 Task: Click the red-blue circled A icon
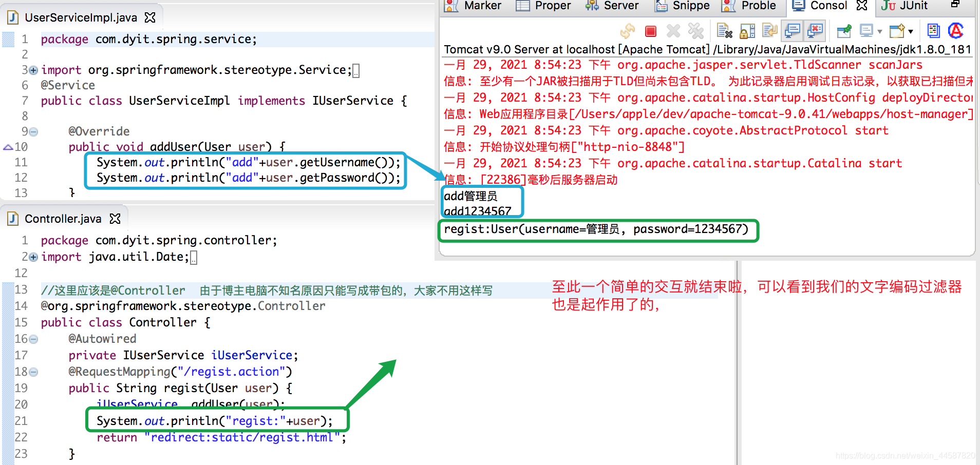[x=956, y=31]
